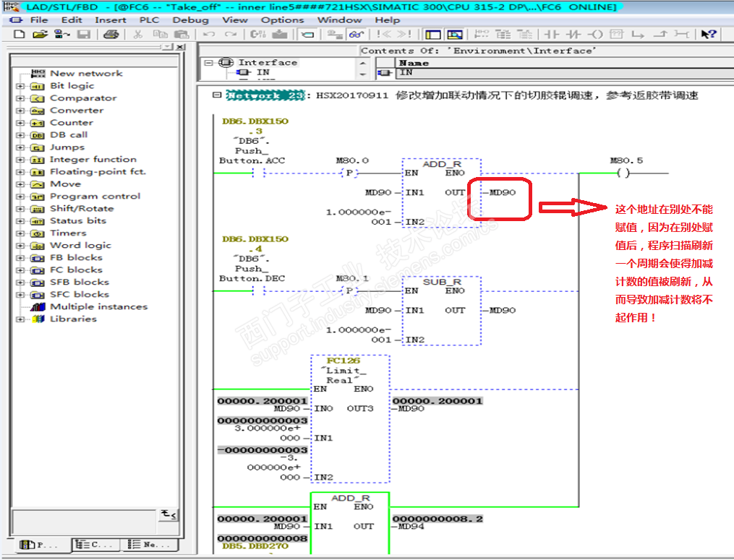This screenshot has height=560, width=734.
Task: Insert normally closed contact
Action: [573, 34]
